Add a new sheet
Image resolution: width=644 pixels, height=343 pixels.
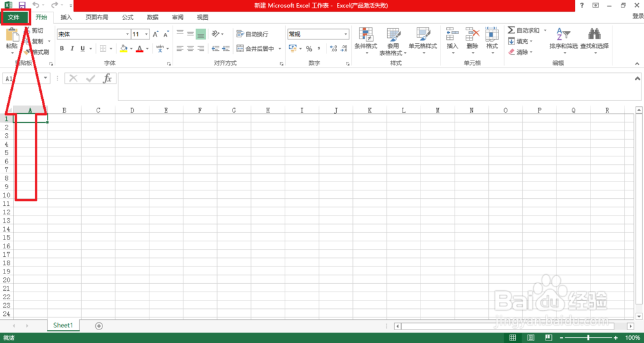pos(99,326)
